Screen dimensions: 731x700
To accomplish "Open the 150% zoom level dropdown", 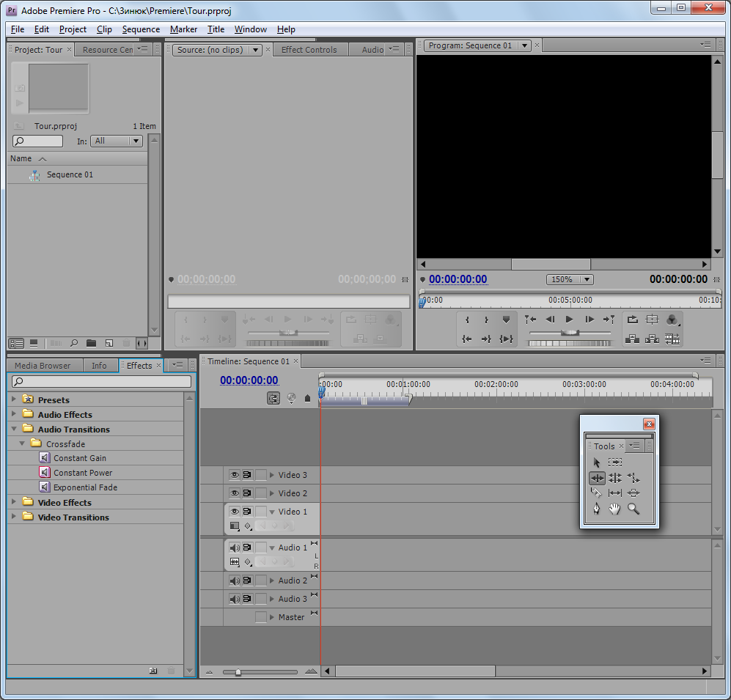I will [569, 279].
